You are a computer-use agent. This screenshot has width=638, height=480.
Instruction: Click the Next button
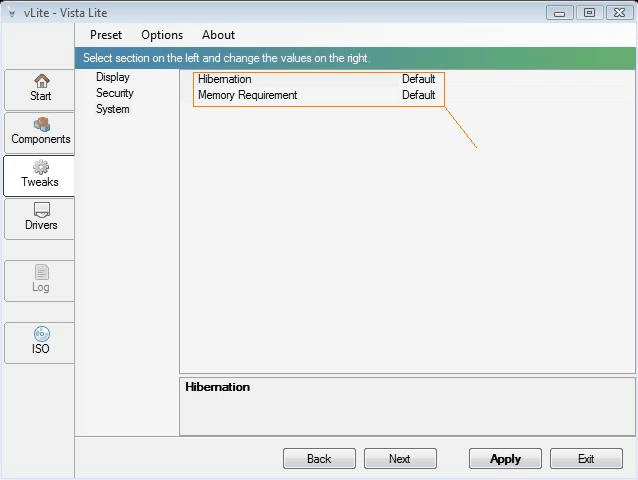tap(400, 458)
